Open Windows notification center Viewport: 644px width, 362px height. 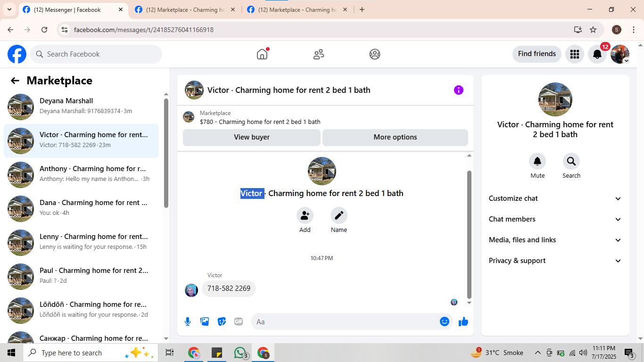pyautogui.click(x=630, y=353)
